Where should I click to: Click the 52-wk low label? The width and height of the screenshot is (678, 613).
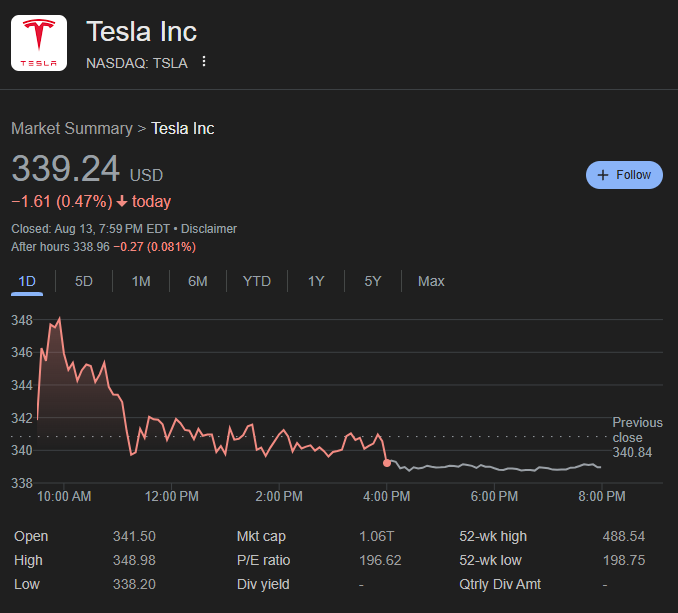click(x=490, y=560)
